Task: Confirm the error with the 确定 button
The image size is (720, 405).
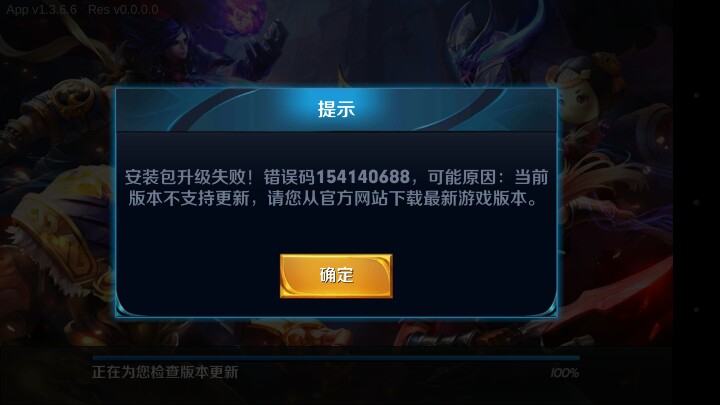Action: (x=336, y=276)
